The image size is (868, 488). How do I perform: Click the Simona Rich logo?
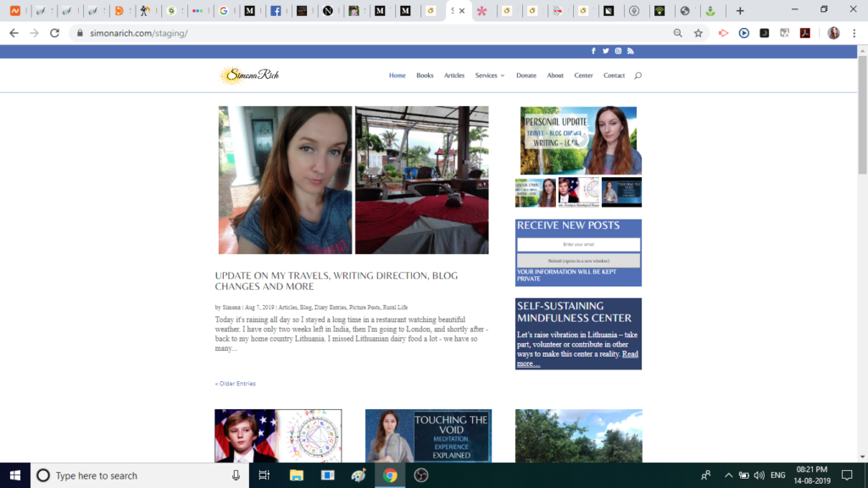point(250,75)
